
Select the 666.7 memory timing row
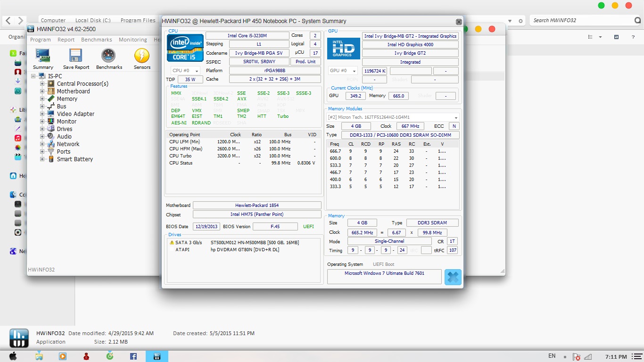[392, 151]
